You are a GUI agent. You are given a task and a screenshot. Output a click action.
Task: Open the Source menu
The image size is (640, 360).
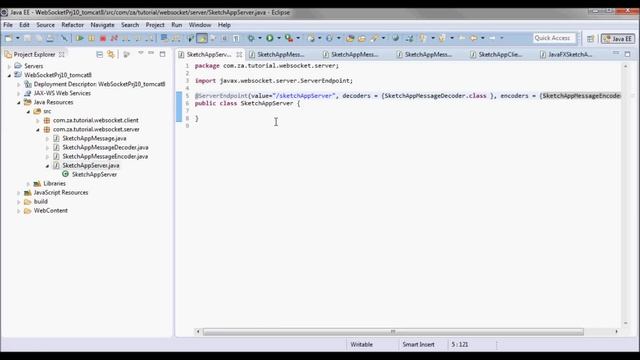45,25
